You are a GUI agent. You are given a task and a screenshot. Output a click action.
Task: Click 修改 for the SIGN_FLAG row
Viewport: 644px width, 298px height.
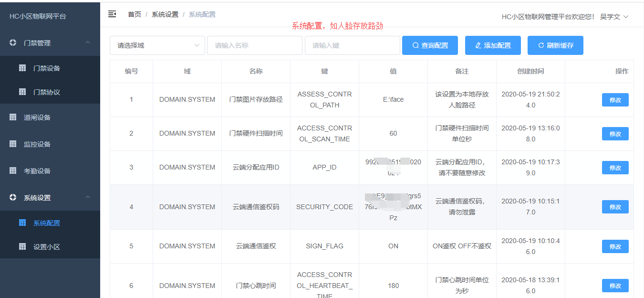(615, 246)
